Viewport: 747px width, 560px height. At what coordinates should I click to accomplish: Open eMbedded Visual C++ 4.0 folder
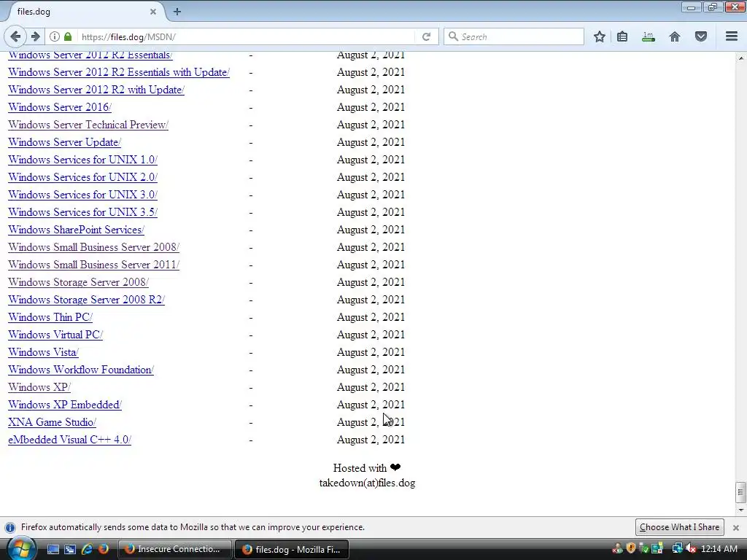(69, 440)
